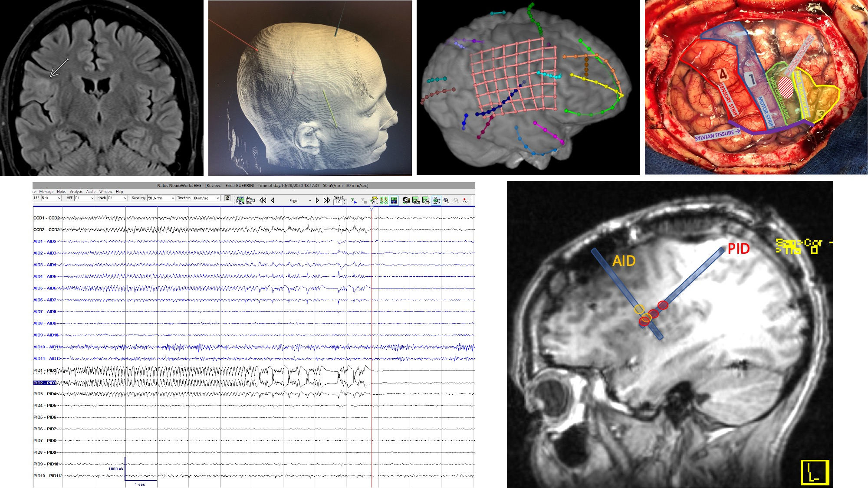Click the red spike detection waveform icon
Viewport: 868px width, 488px height.
tap(466, 200)
